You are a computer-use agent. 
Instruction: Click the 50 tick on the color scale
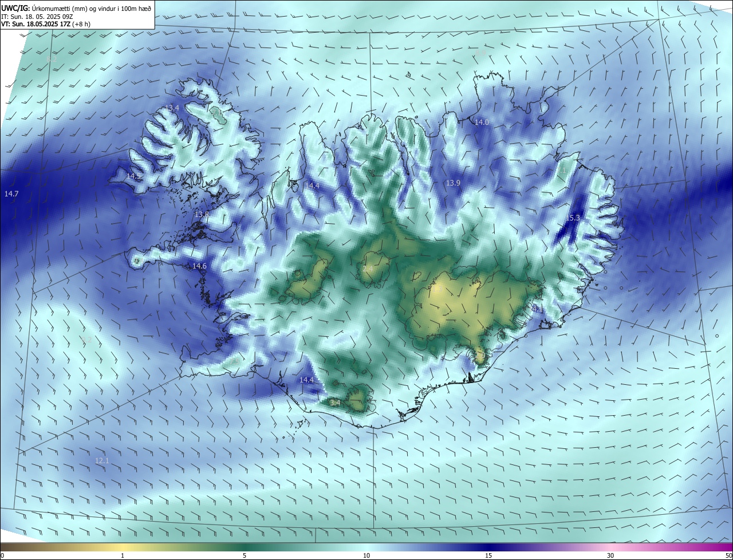(x=728, y=555)
